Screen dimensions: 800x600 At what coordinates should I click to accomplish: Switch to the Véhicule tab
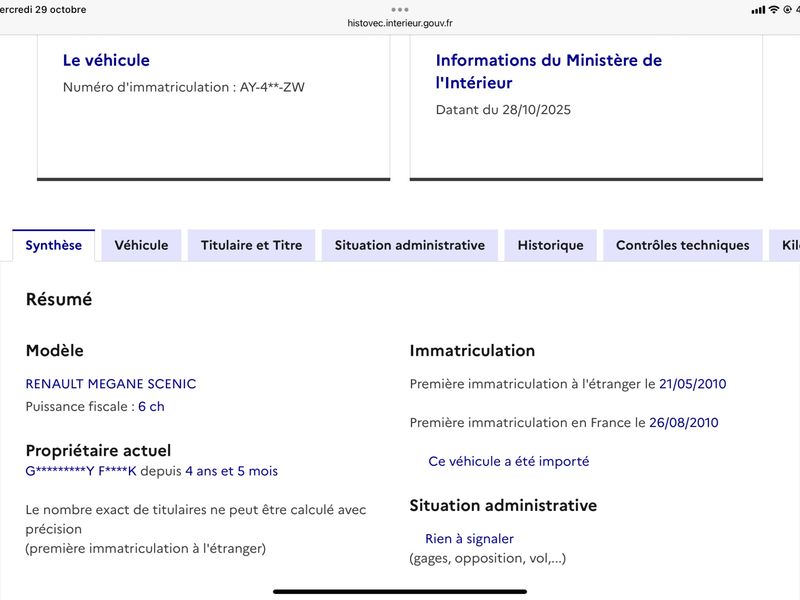click(141, 245)
